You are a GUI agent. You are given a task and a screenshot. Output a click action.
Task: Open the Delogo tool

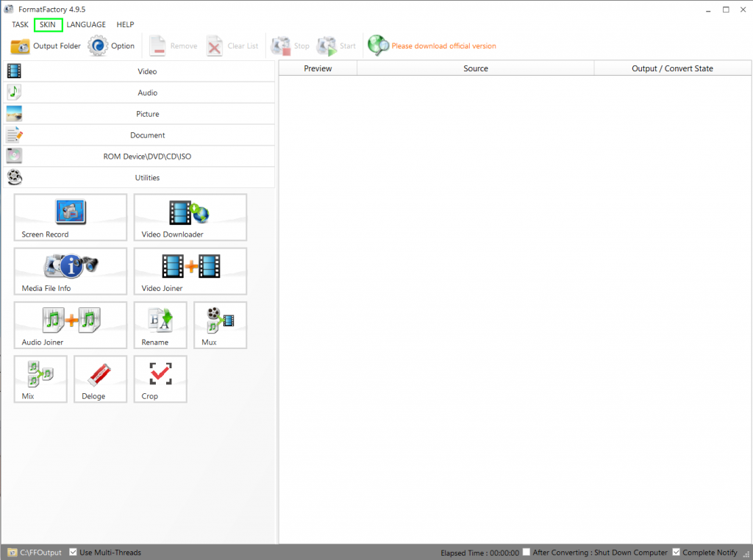(x=100, y=379)
